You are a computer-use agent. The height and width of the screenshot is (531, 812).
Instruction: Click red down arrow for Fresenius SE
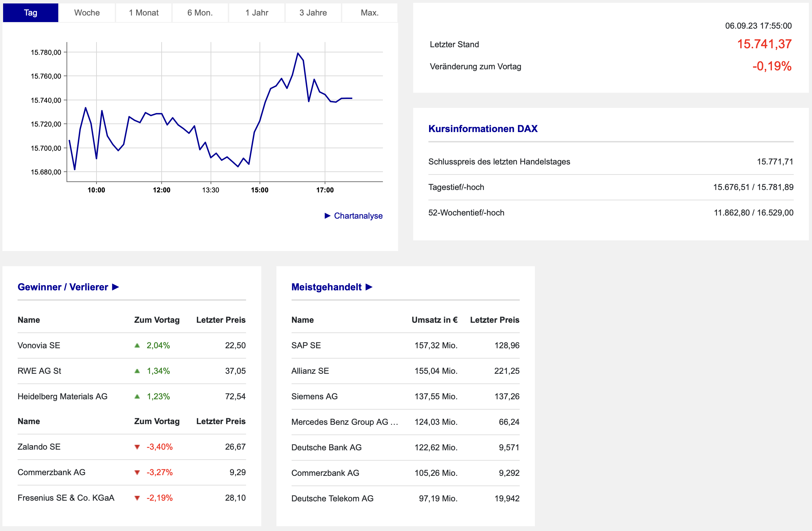click(x=137, y=498)
